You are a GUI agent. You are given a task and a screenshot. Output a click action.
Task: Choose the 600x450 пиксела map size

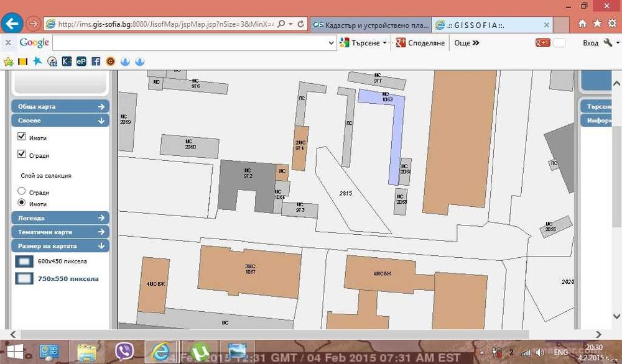(62, 262)
